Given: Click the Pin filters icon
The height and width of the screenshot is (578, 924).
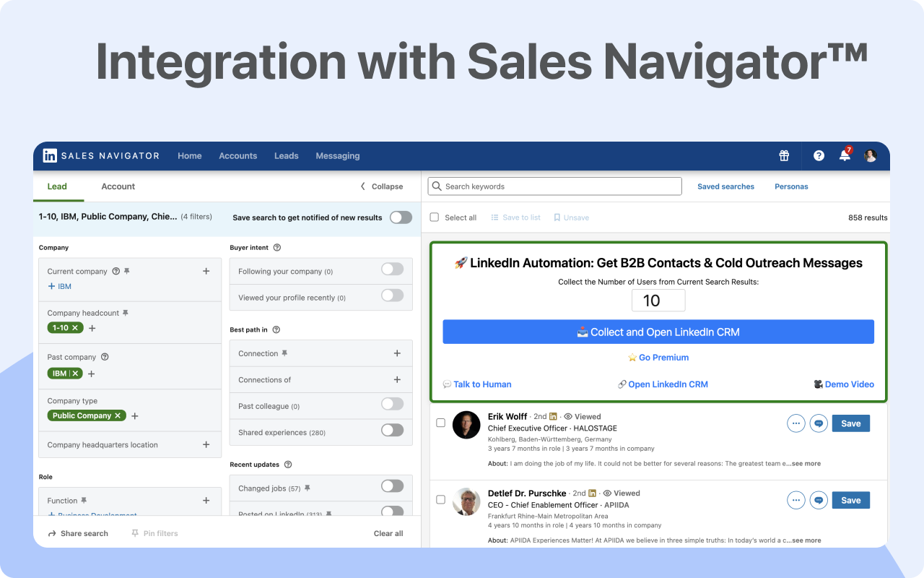Looking at the screenshot, I should (135, 533).
